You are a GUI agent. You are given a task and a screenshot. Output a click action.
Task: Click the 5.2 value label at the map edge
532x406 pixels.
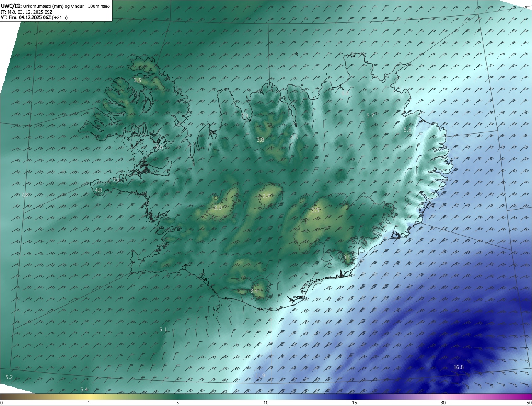point(9,377)
